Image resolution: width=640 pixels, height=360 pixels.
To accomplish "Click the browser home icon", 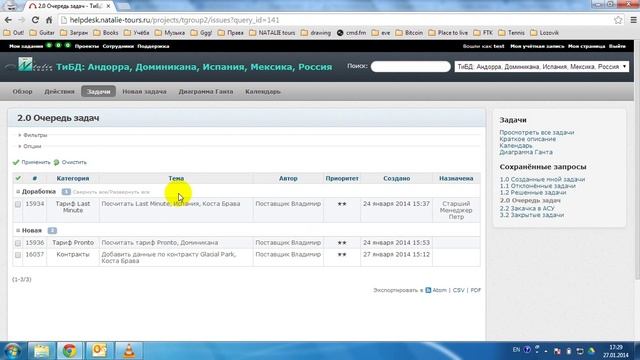I will (49, 20).
